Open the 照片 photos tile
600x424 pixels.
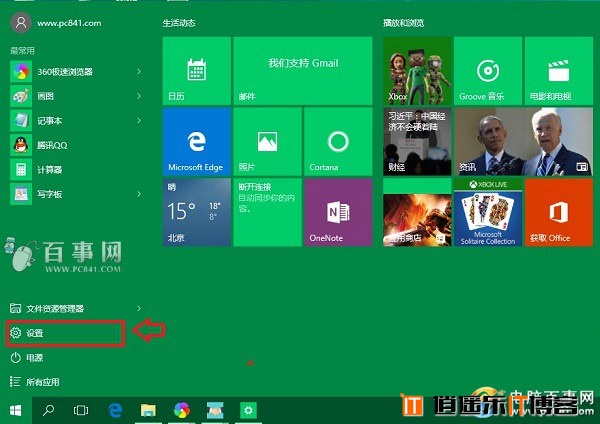pos(266,141)
